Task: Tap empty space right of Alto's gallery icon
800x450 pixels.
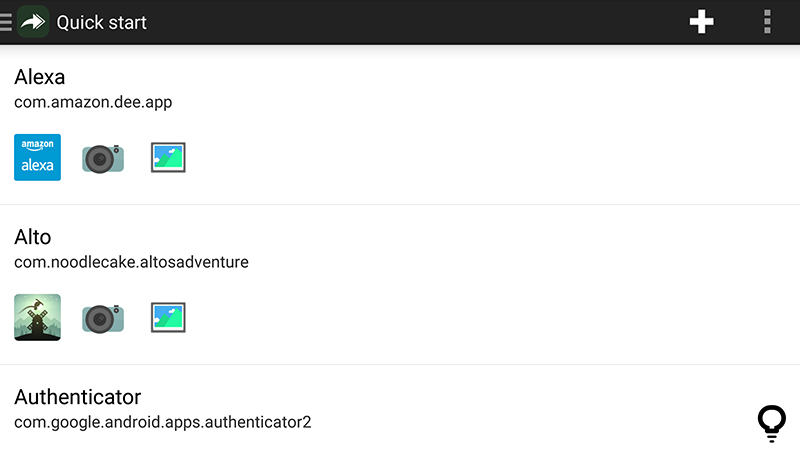Action: 459,317
